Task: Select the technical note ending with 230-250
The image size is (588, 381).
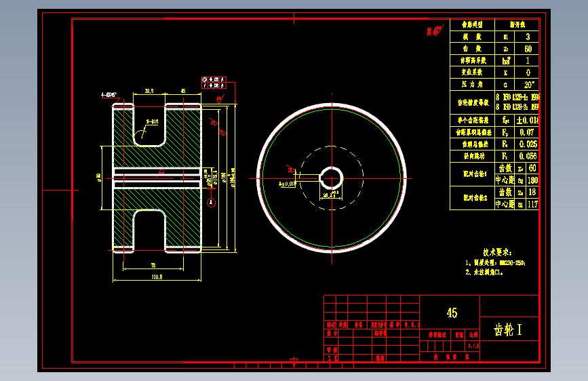Action: 495,263
